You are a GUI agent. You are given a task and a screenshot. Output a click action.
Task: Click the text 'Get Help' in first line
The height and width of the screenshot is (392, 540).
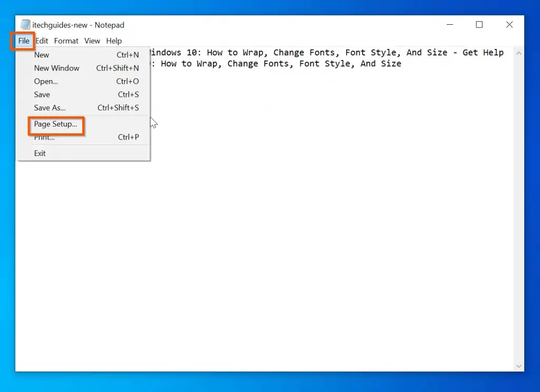[x=483, y=53]
